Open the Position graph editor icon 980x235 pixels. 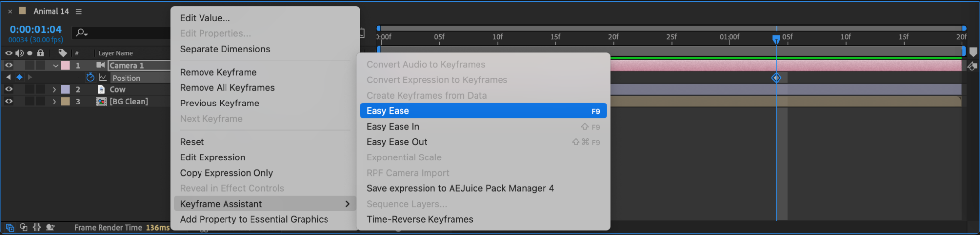click(x=102, y=78)
